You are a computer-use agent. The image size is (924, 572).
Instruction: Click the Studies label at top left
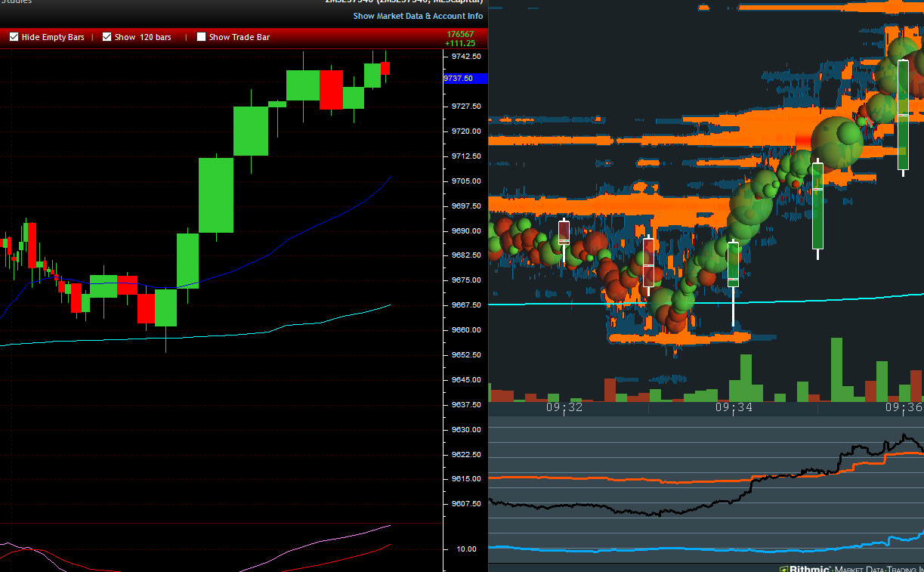pyautogui.click(x=16, y=2)
